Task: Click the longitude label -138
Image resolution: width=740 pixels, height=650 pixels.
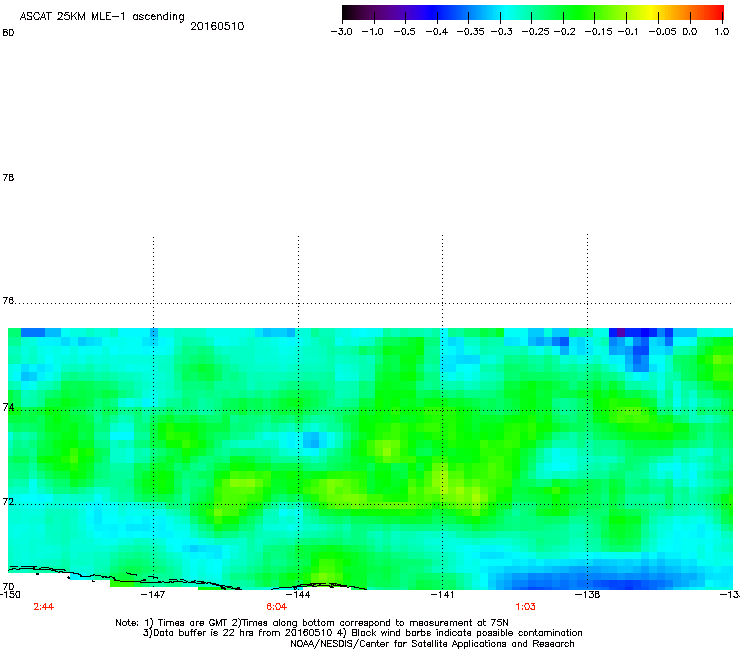Action: click(588, 594)
